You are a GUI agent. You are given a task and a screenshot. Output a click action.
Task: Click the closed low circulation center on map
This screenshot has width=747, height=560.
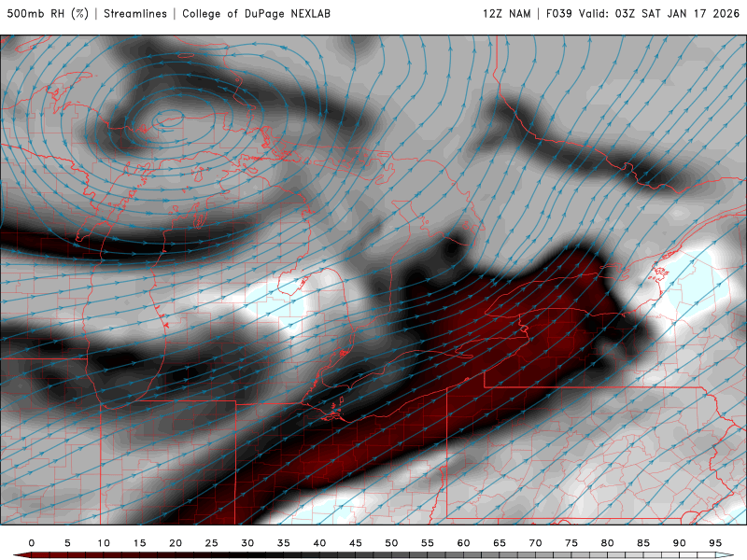click(x=168, y=119)
